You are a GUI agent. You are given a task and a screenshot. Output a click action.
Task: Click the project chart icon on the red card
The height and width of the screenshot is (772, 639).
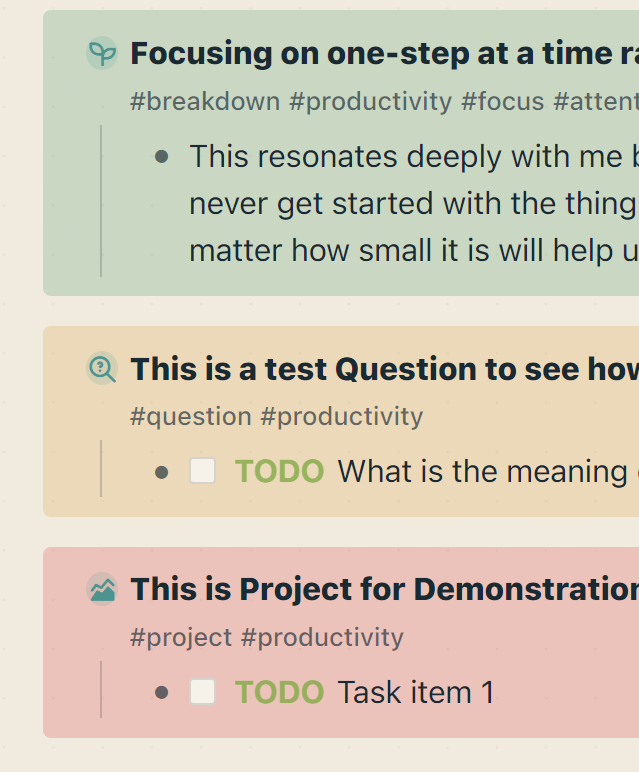pyautogui.click(x=102, y=589)
